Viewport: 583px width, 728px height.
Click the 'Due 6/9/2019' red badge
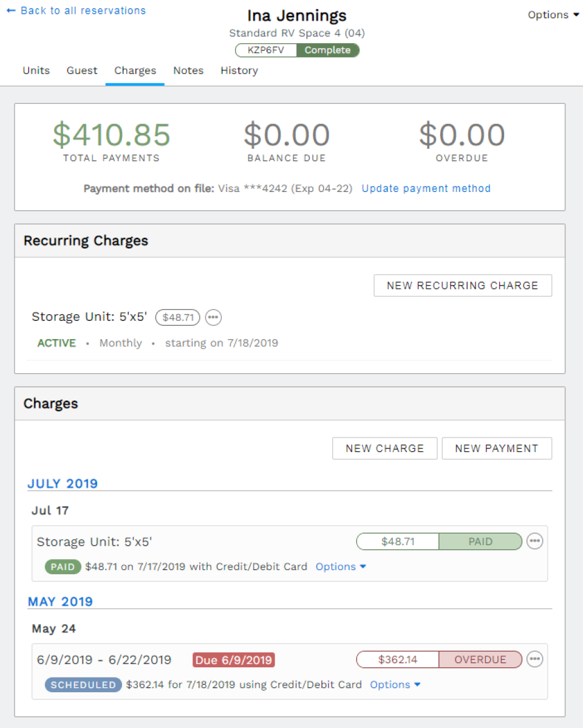point(234,659)
